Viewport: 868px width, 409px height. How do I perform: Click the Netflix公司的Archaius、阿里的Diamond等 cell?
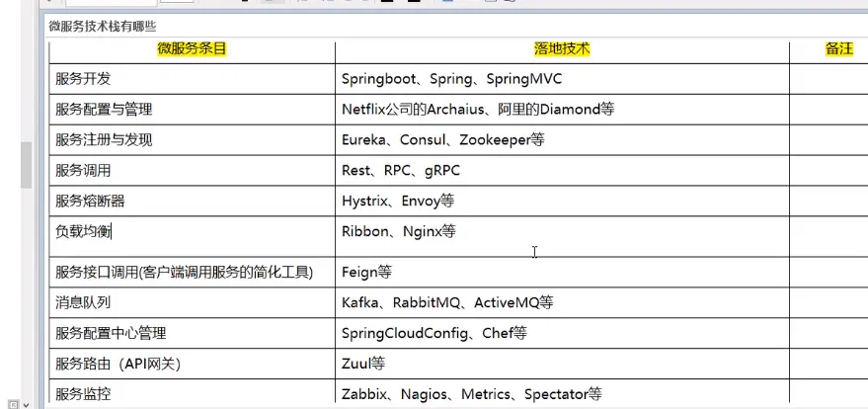click(x=562, y=110)
